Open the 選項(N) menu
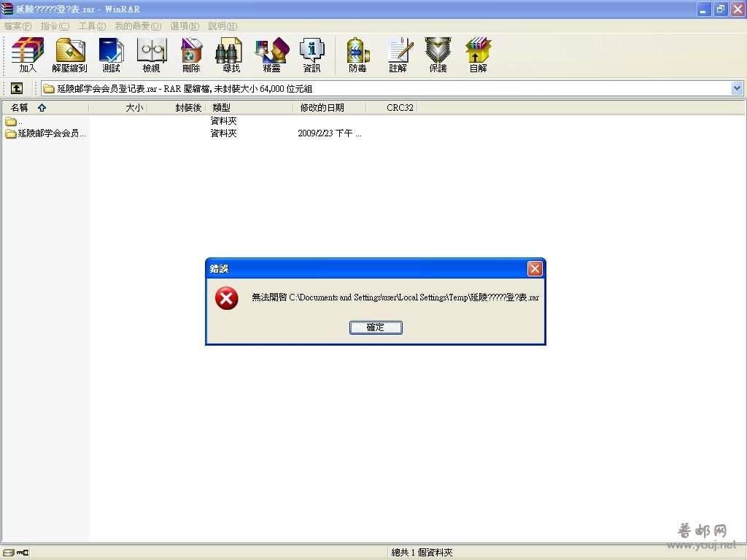This screenshot has width=747, height=560. click(185, 26)
